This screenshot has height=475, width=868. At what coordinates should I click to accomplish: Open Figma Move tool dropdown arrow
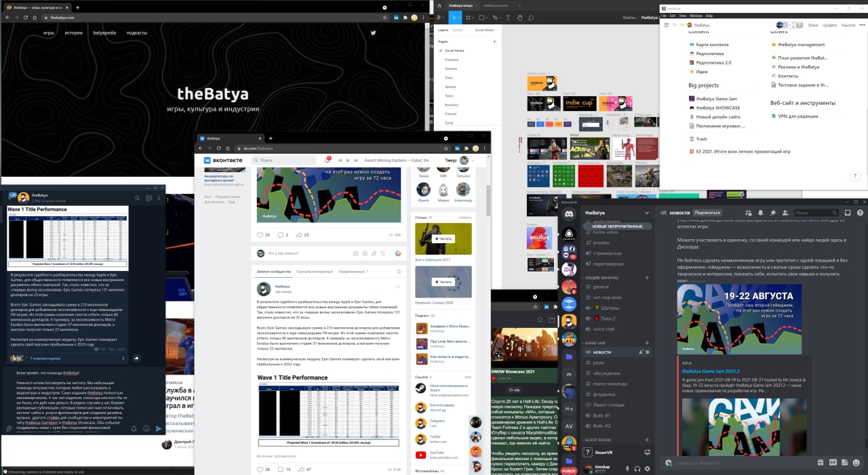pos(459,19)
